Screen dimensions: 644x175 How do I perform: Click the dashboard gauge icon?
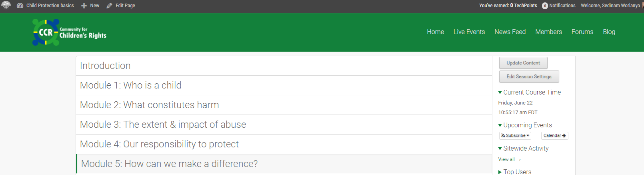pos(20,6)
